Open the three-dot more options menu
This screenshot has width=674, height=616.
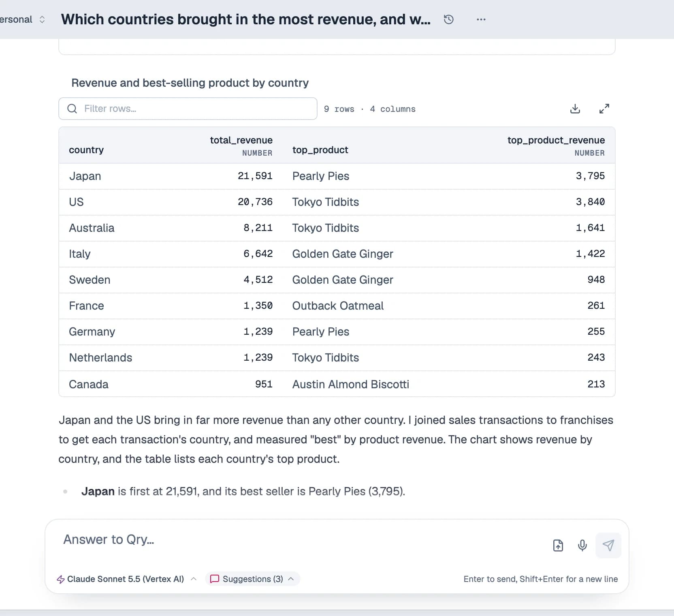click(481, 19)
